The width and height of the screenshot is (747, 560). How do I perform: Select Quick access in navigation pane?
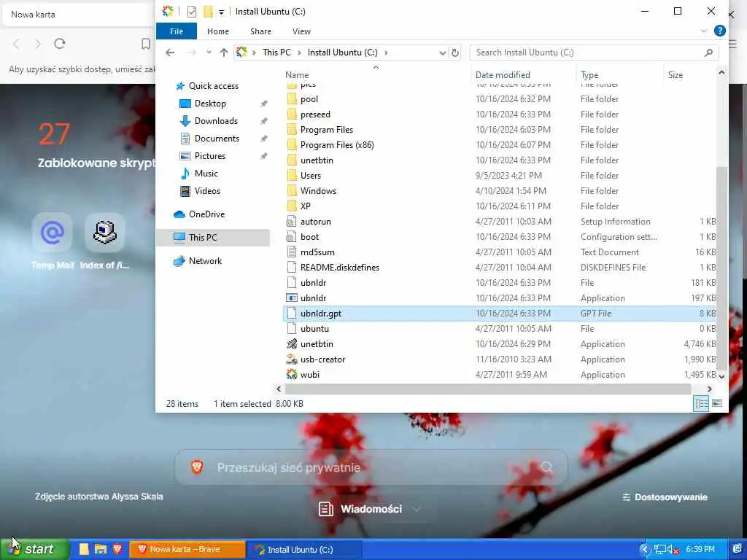click(213, 86)
